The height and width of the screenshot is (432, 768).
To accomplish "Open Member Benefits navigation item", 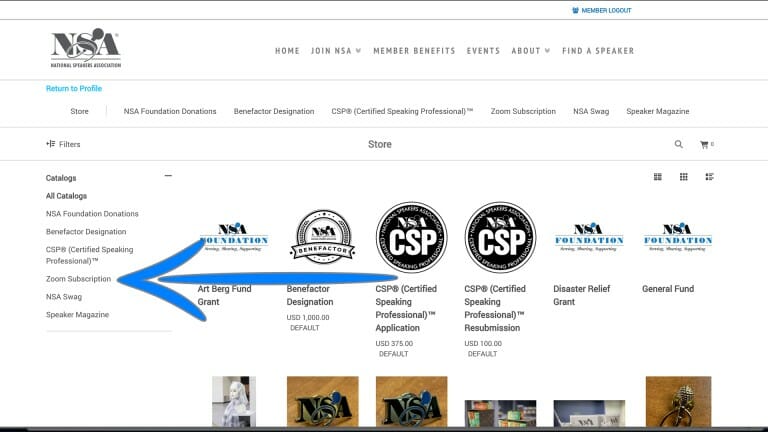I will coord(414,51).
